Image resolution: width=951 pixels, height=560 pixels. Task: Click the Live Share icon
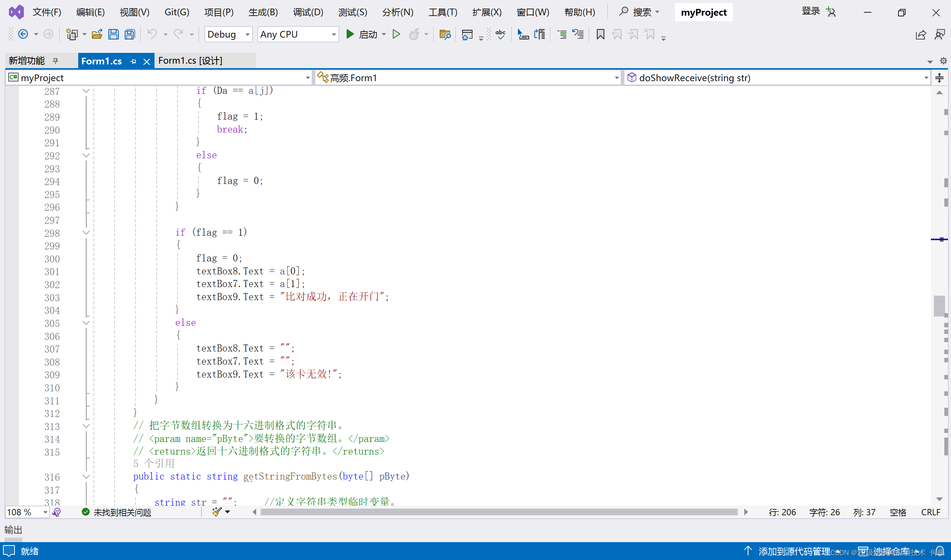point(921,34)
